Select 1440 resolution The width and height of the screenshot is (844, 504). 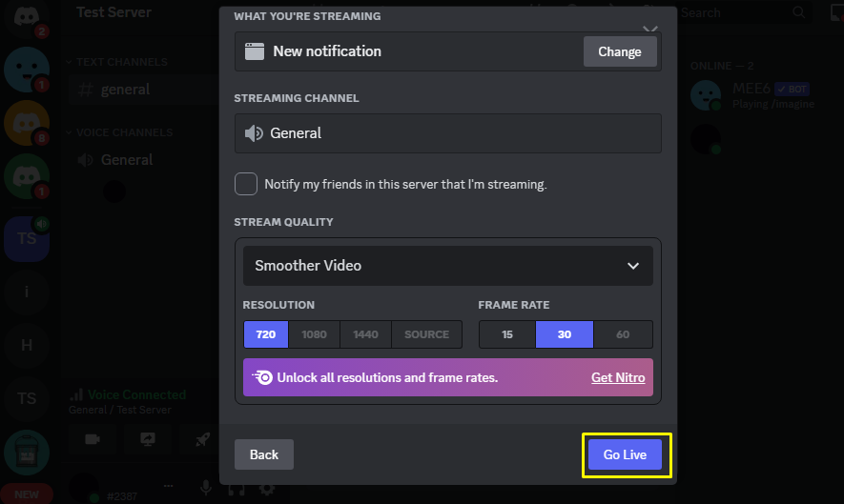pyautogui.click(x=365, y=334)
